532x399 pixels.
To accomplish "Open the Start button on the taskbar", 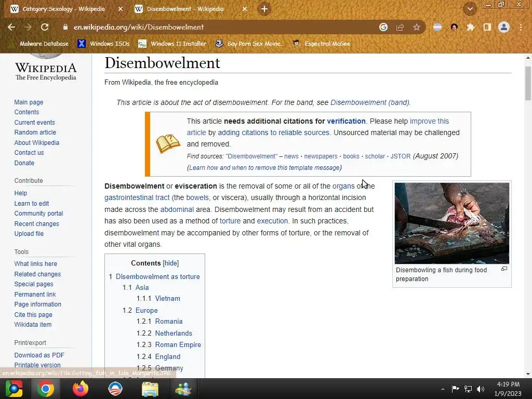I will click(14, 389).
